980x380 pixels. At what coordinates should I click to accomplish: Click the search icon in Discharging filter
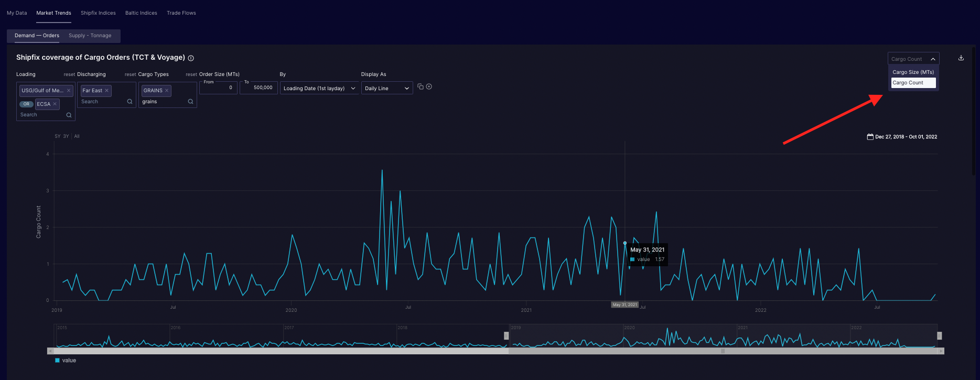(x=130, y=102)
